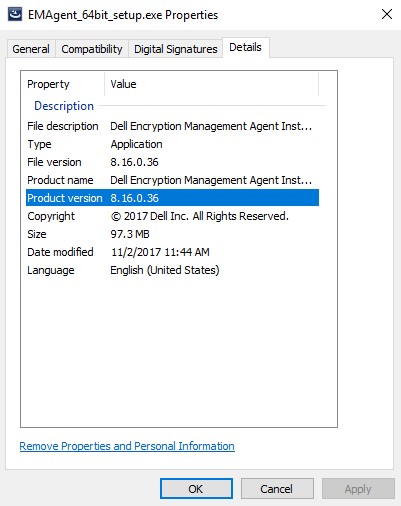Click the highlighted Product version row
The height and width of the screenshot is (506, 401).
[x=172, y=198]
